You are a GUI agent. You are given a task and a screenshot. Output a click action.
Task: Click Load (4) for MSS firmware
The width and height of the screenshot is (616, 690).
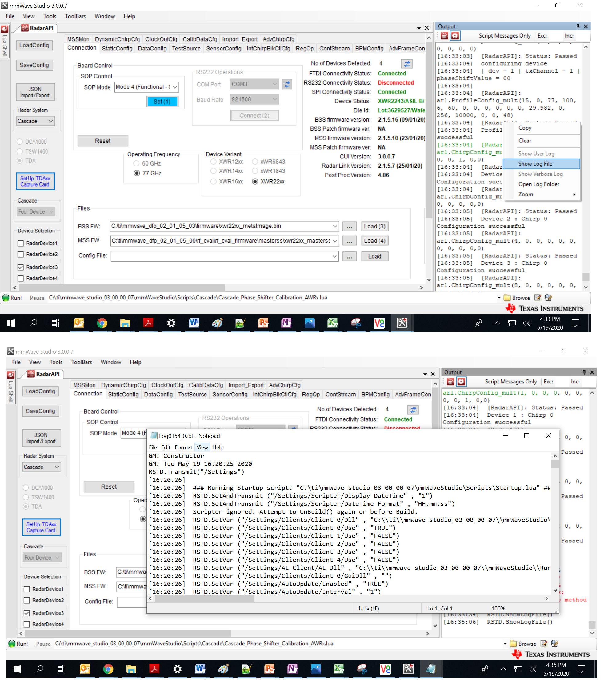pos(374,241)
